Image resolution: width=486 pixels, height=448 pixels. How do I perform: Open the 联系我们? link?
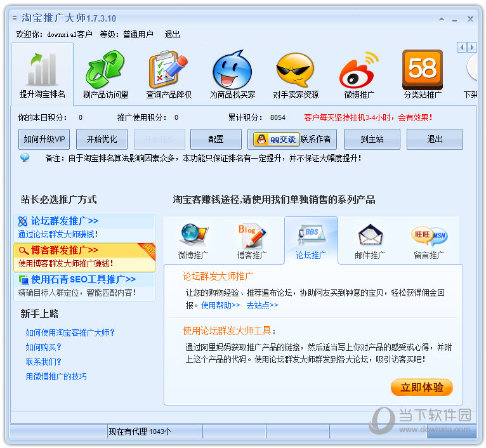click(43, 362)
